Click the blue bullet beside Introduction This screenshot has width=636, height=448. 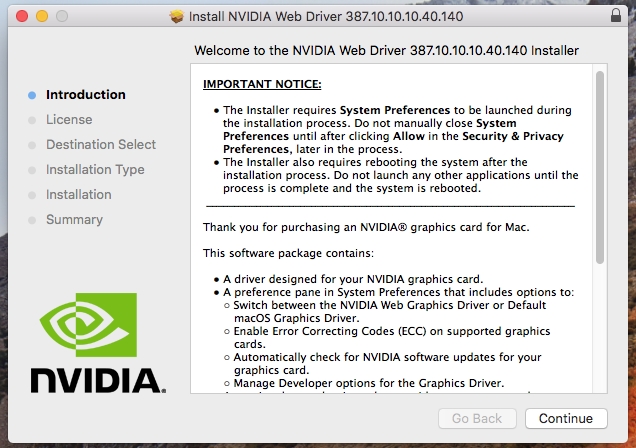(32, 95)
